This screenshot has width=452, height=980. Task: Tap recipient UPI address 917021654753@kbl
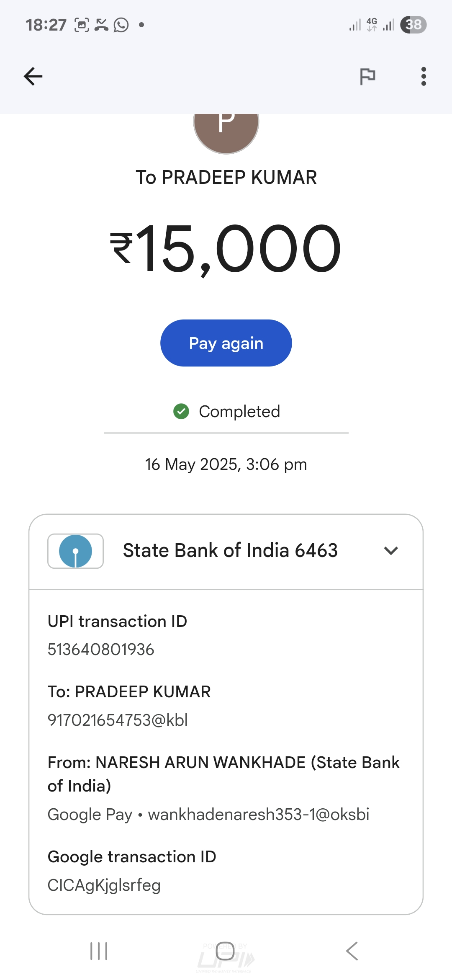point(118,720)
